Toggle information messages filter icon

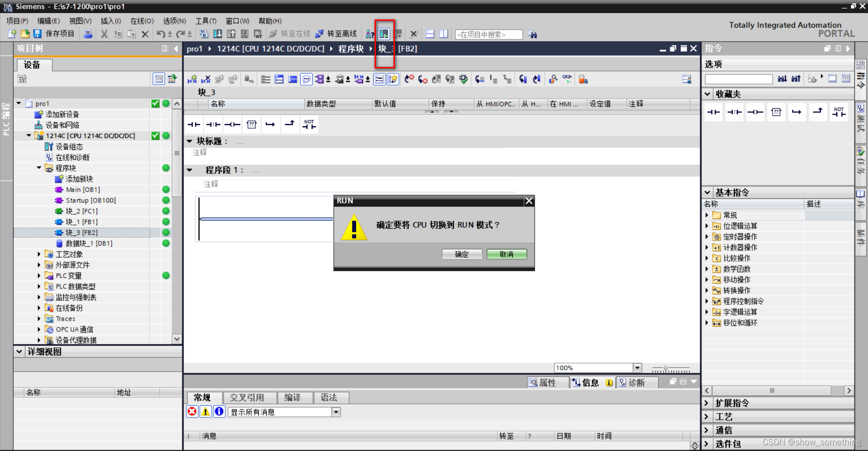pyautogui.click(x=219, y=412)
